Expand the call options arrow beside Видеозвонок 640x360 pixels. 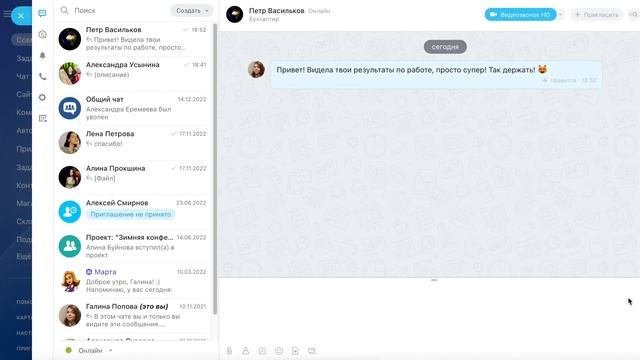click(561, 15)
